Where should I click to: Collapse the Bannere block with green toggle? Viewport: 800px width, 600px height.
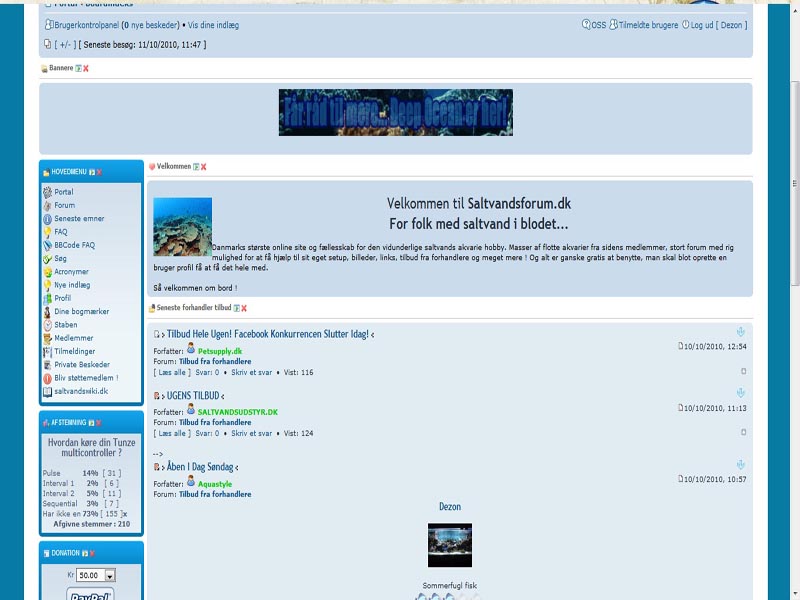[78, 68]
